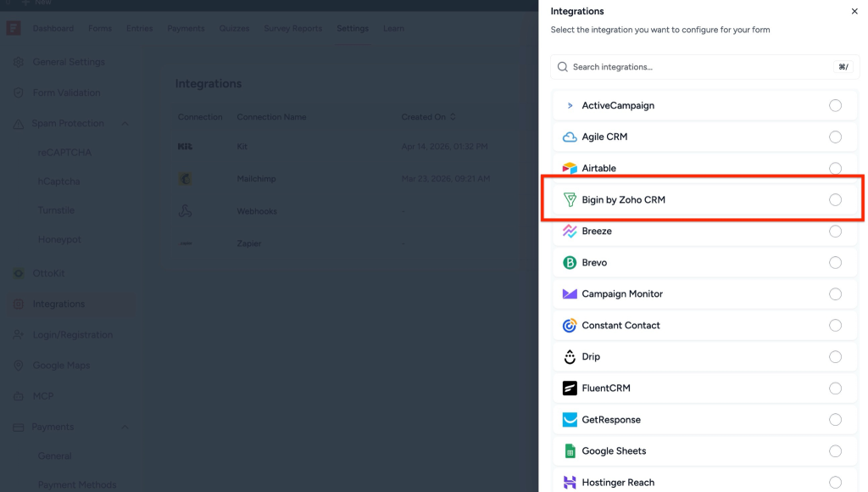This screenshot has height=492, width=868.
Task: Click the Brevo green logo icon
Action: click(570, 263)
